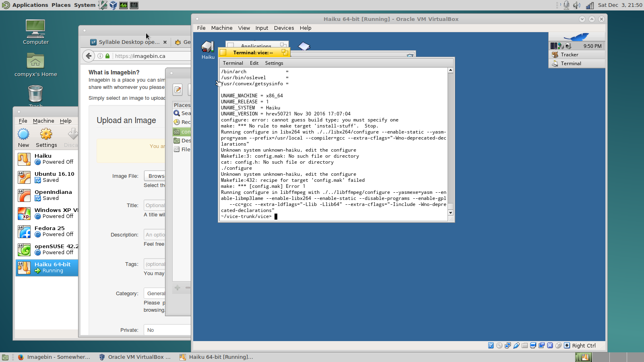Select the Haiku 64-bit running VM entry
Image resolution: width=644 pixels, height=362 pixels.
tap(47, 267)
